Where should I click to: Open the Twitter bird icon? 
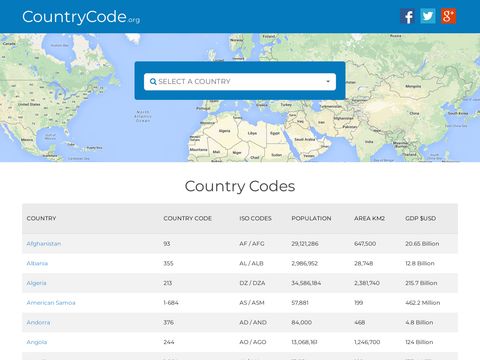428,16
